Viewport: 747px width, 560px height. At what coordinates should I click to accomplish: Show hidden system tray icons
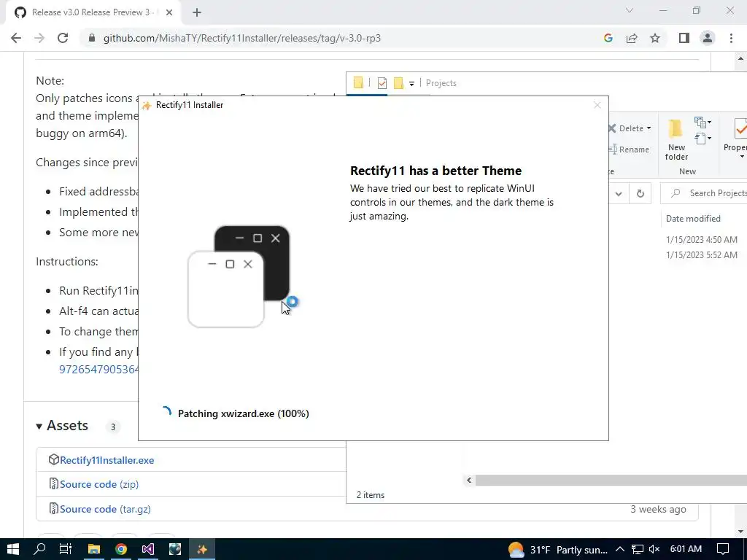tap(620, 550)
